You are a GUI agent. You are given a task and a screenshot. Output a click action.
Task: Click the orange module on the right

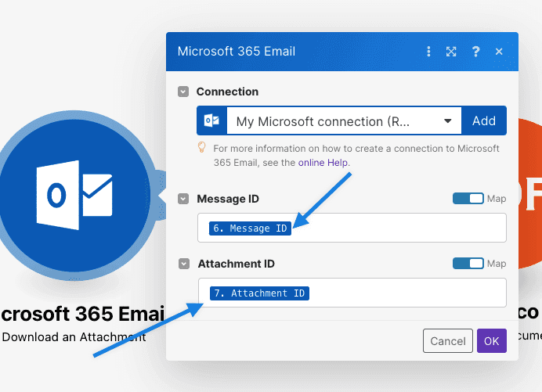pyautogui.click(x=530, y=193)
